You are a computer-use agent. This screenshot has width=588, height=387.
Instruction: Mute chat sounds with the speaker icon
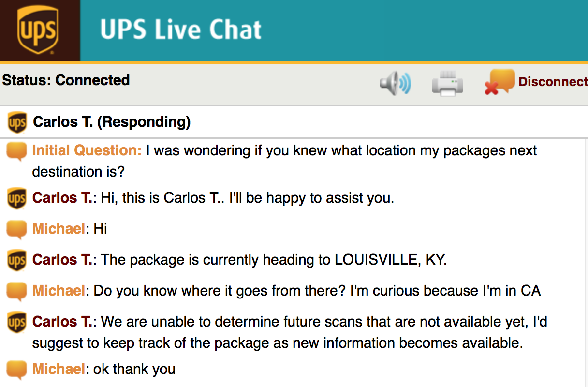pos(395,83)
